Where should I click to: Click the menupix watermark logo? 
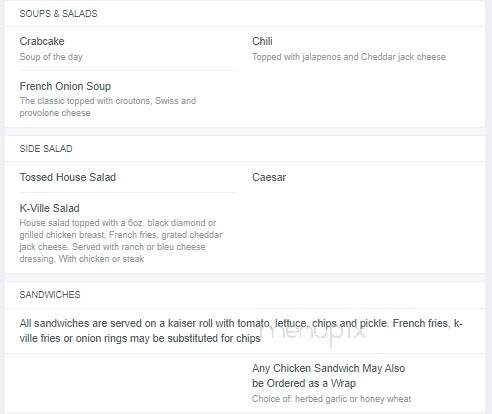tap(313, 333)
